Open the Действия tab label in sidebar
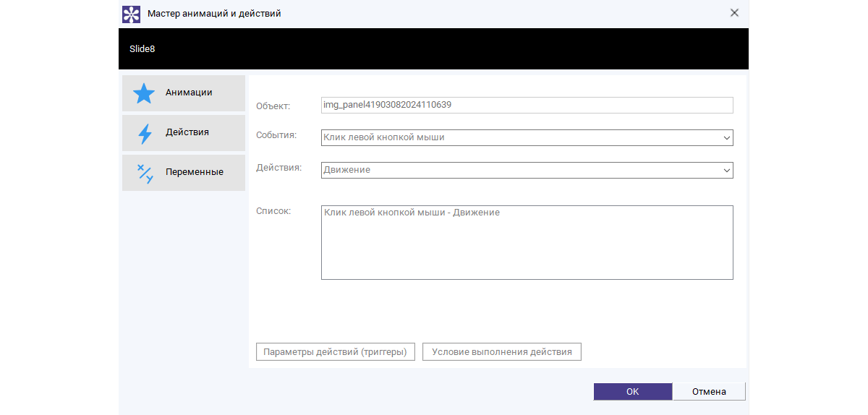Viewport: 868px width, 415px height. click(187, 132)
